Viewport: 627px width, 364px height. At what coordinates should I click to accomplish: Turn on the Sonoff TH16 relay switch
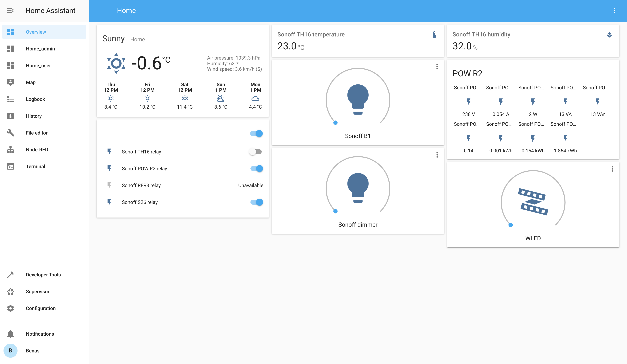coord(256,152)
